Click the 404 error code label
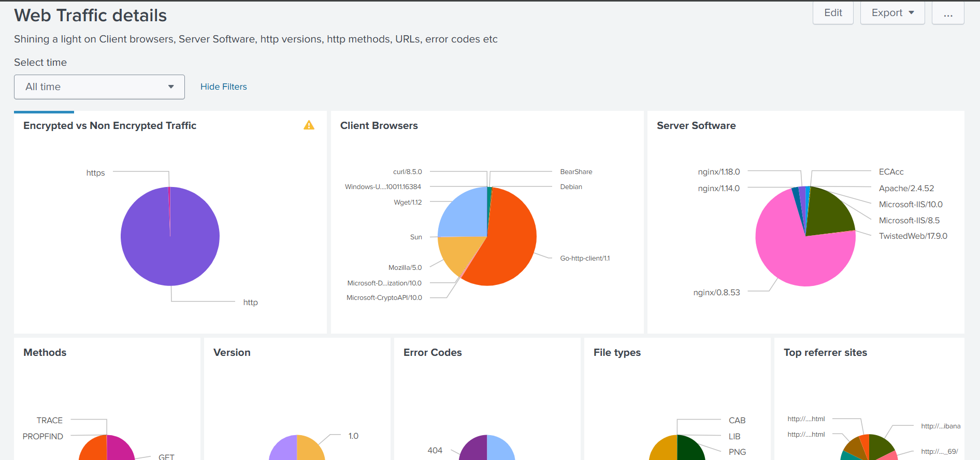 pos(435,451)
